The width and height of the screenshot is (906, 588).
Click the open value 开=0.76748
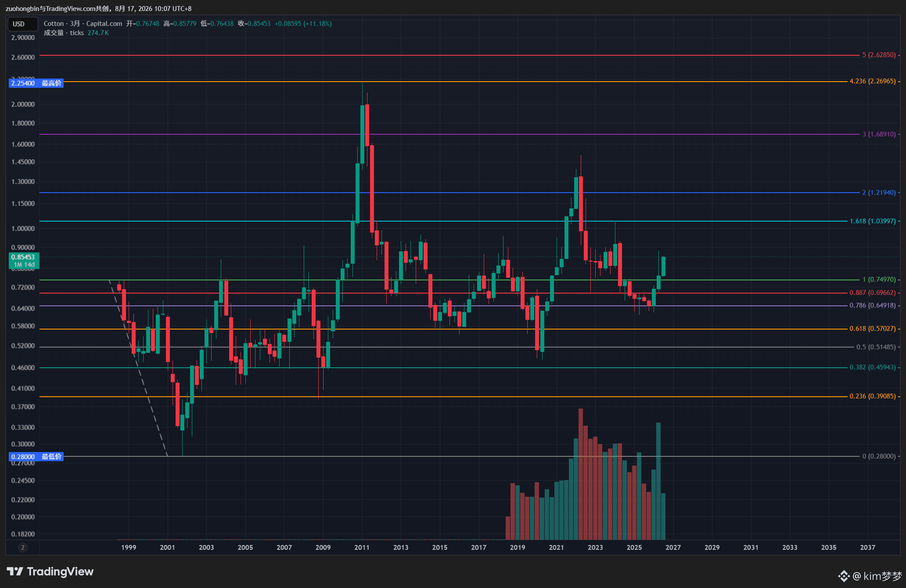[143, 24]
